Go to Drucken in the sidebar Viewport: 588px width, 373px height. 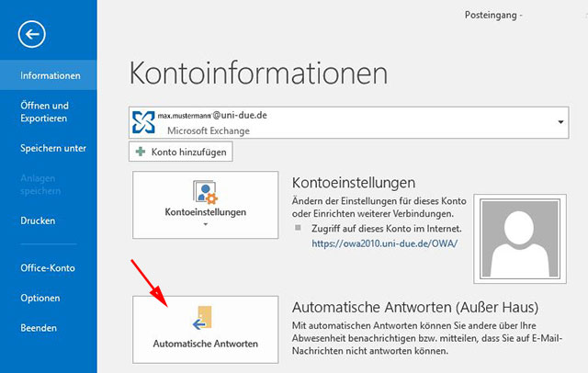coord(38,220)
